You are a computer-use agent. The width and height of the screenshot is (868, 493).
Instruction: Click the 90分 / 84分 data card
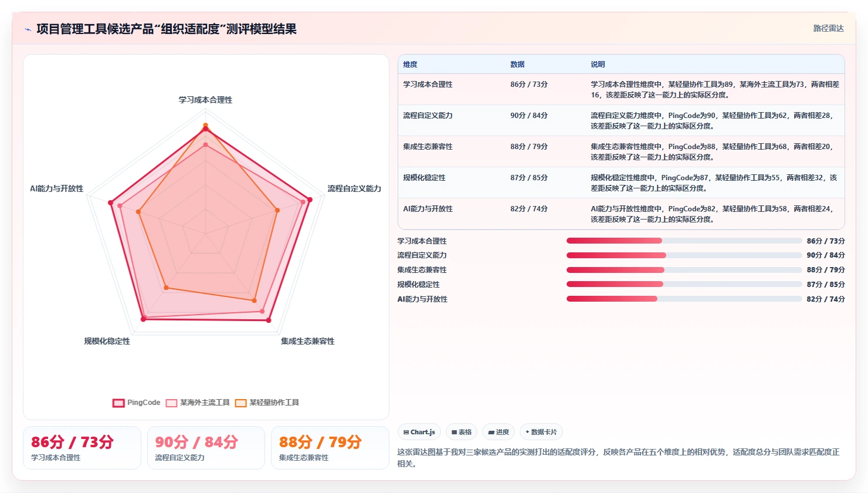point(206,448)
